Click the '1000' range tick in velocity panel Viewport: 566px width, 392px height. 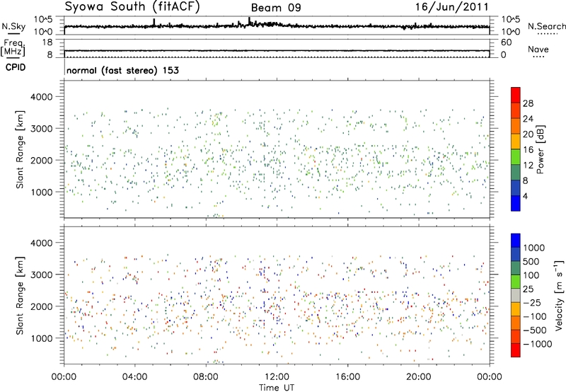click(x=41, y=338)
